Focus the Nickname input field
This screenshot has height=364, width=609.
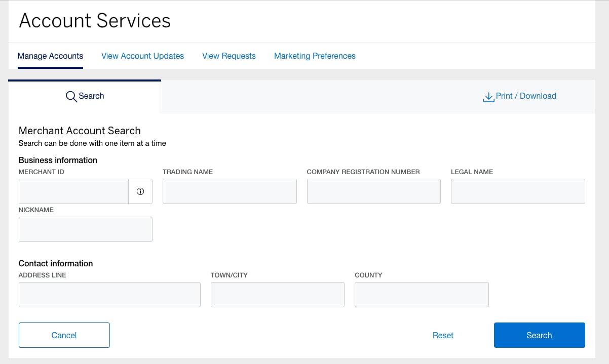(x=86, y=229)
